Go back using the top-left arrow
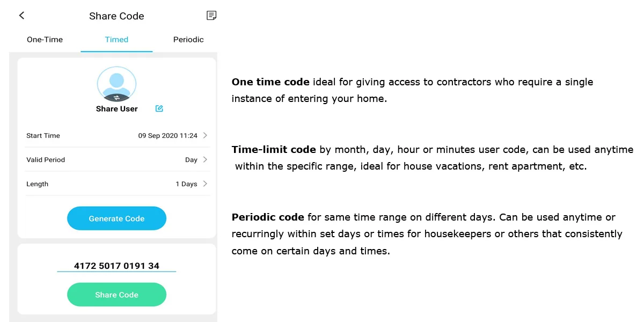 pos(21,16)
